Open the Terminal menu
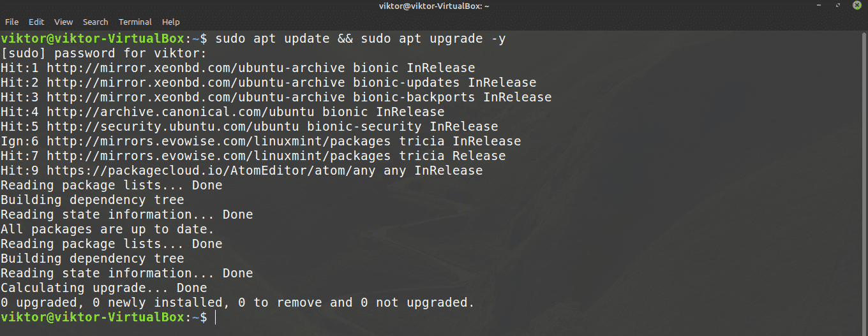 click(135, 22)
